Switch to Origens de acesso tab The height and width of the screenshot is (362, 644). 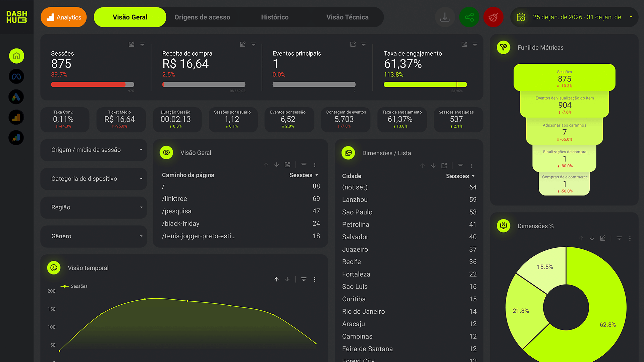point(202,17)
